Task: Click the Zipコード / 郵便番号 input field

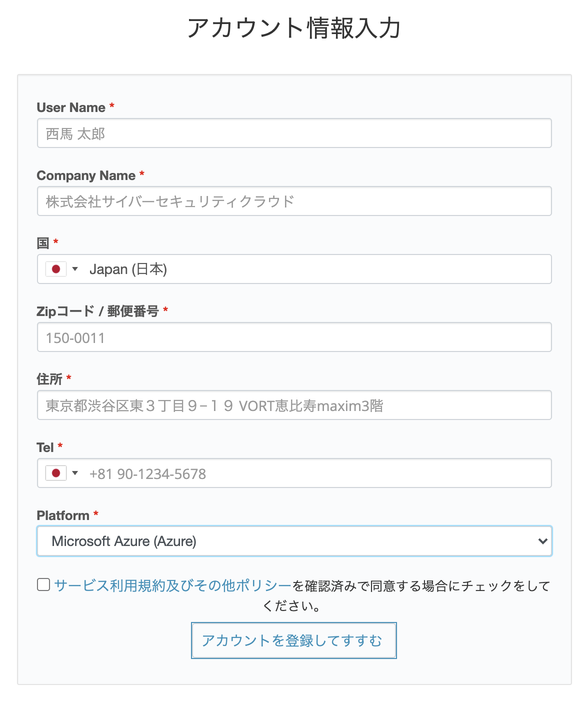Action: tap(294, 337)
